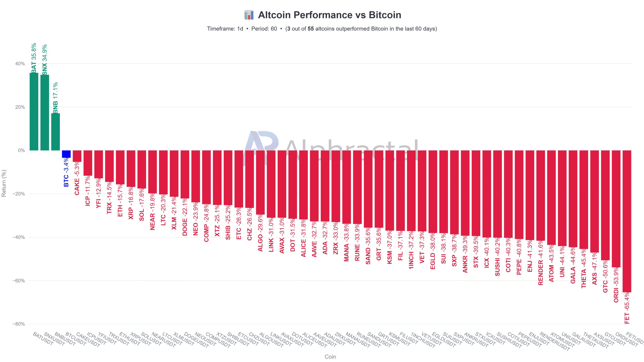Click the BATUSDT x-axis tick label
The height and width of the screenshot is (362, 644).
point(43,339)
